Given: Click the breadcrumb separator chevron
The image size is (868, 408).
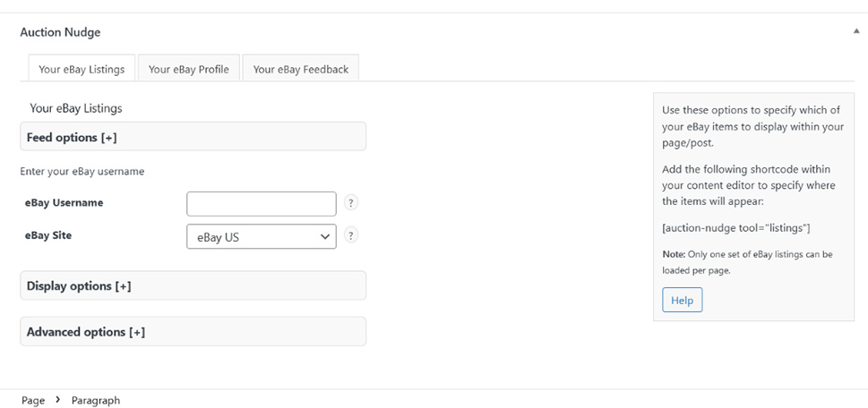Looking at the screenshot, I should [x=57, y=400].
